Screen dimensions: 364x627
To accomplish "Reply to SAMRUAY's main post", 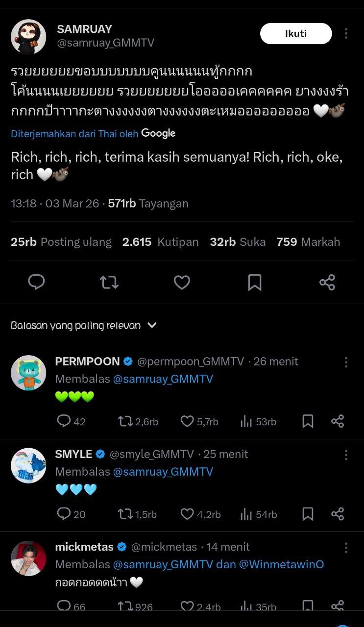I will click(36, 282).
